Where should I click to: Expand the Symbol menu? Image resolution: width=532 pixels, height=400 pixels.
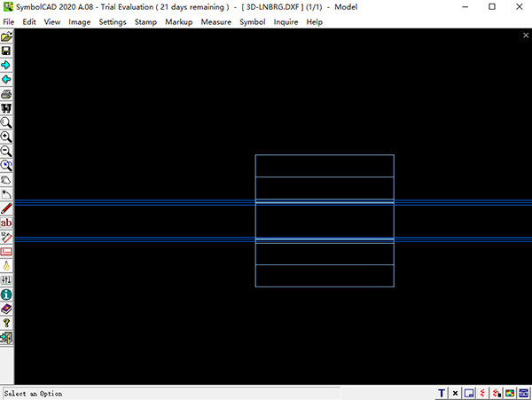point(252,21)
